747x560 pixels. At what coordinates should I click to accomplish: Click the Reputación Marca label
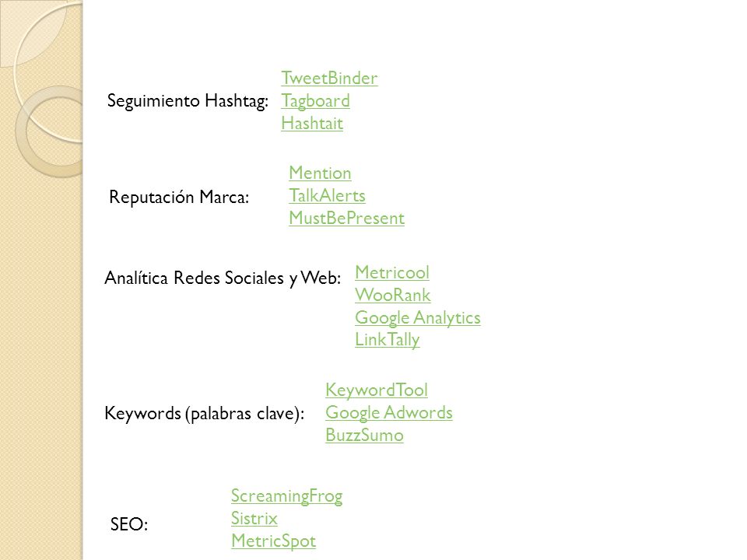coord(179,197)
